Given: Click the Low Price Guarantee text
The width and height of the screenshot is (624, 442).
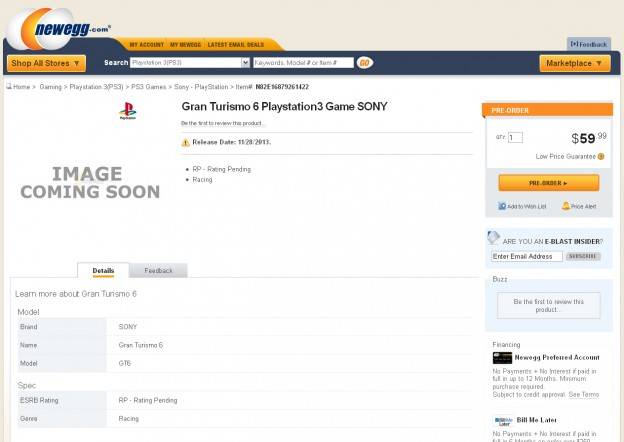Looking at the screenshot, I should 566,156.
